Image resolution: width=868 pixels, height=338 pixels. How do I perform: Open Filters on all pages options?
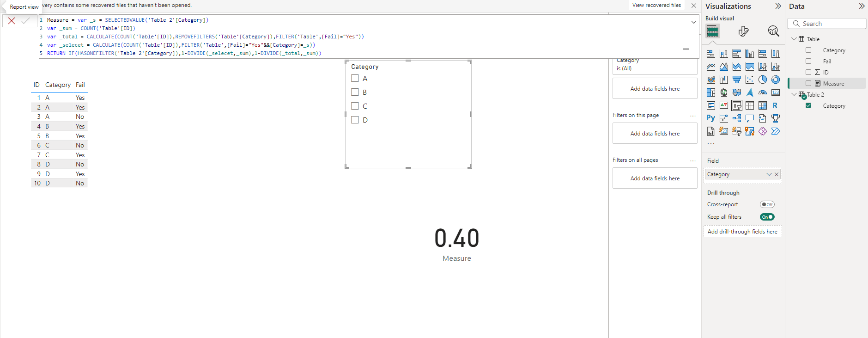pos(693,160)
